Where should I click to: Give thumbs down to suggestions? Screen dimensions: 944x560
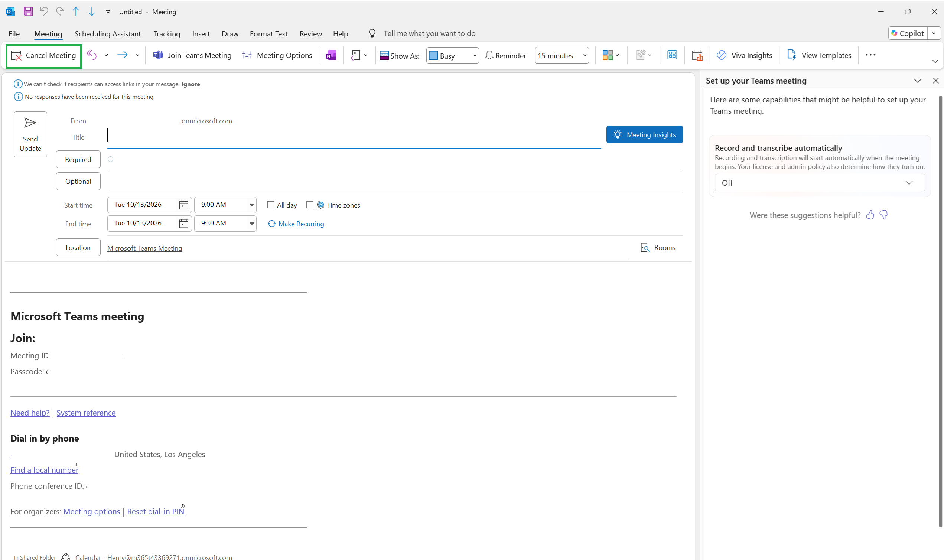pos(883,215)
